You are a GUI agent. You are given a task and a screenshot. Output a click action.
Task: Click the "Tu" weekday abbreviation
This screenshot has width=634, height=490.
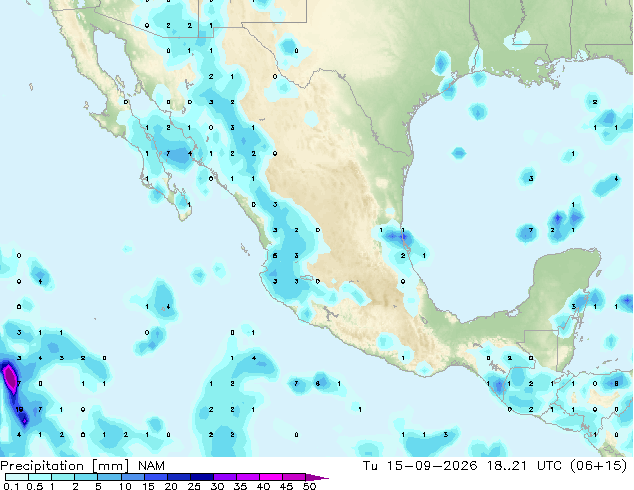(370, 466)
